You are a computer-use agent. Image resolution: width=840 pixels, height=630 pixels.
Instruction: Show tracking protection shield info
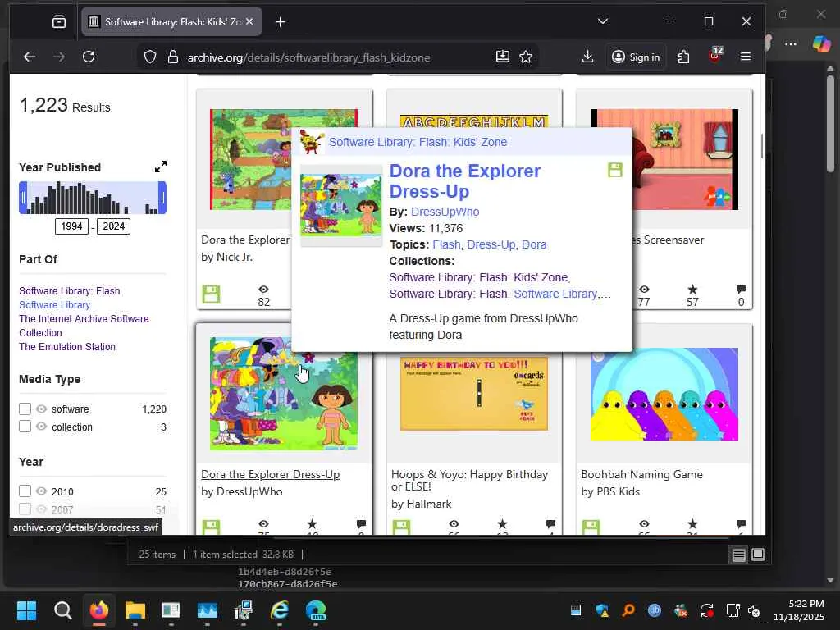[150, 57]
